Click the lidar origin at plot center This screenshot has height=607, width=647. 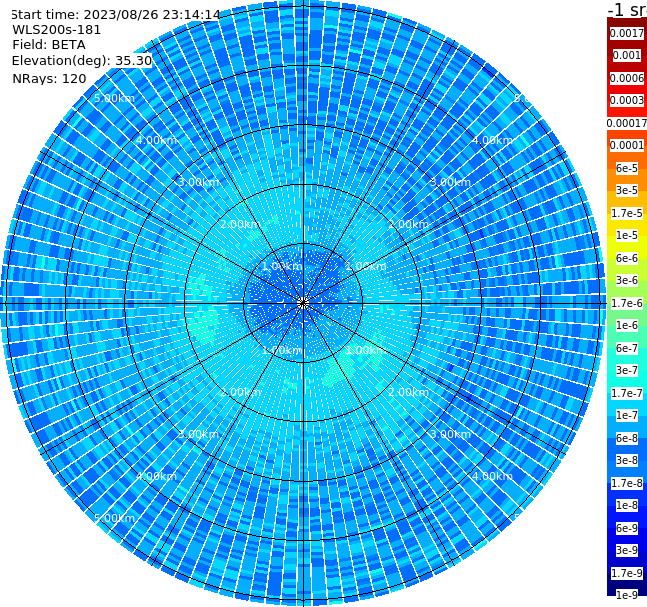pyautogui.click(x=303, y=304)
